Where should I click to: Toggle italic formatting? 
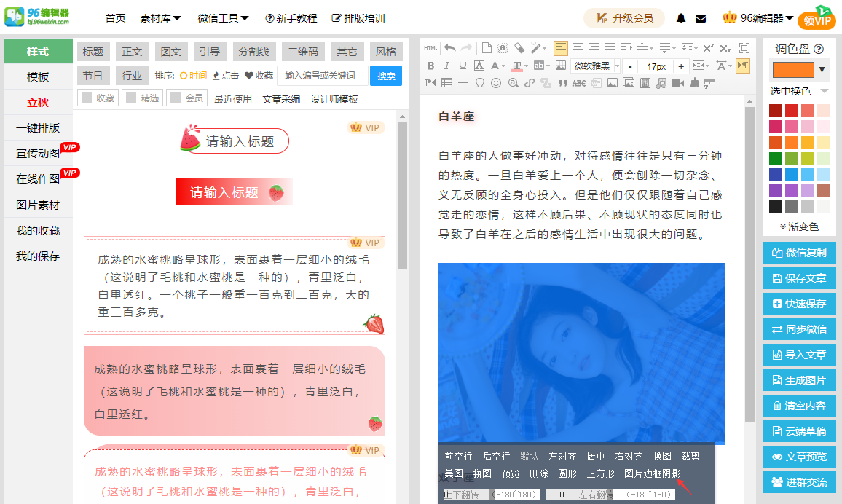point(446,66)
